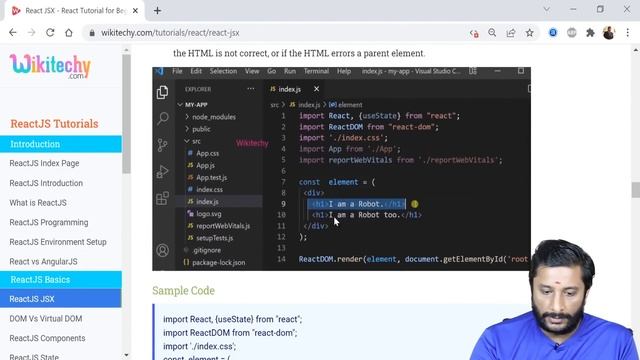Collapse the MY-APP folder

click(193, 104)
